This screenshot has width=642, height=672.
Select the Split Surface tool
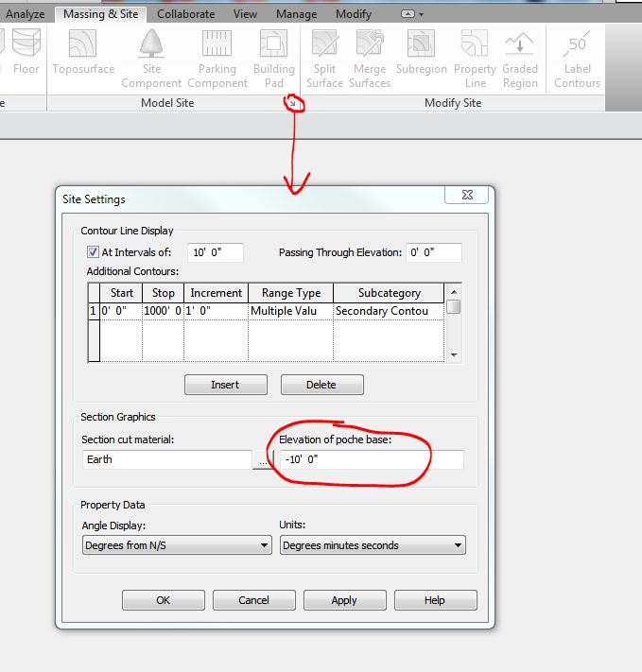(324, 59)
